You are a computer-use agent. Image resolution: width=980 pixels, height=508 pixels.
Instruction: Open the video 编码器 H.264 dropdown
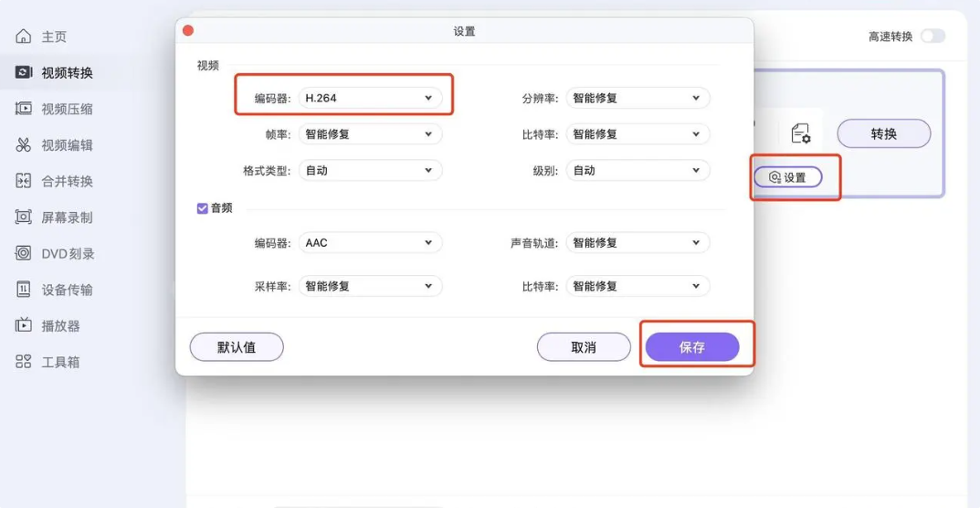tap(370, 98)
